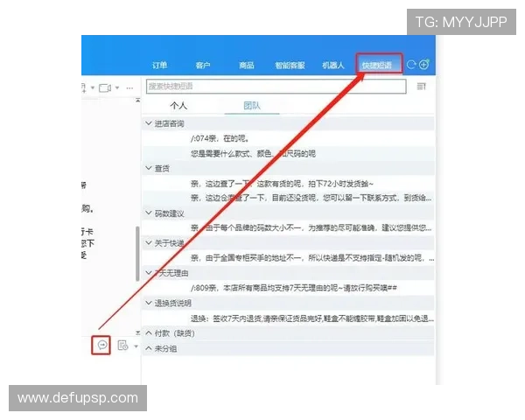Viewport: 525px width, 420px height.
Task: Switch to the 商品 tab
Action: pos(247,65)
